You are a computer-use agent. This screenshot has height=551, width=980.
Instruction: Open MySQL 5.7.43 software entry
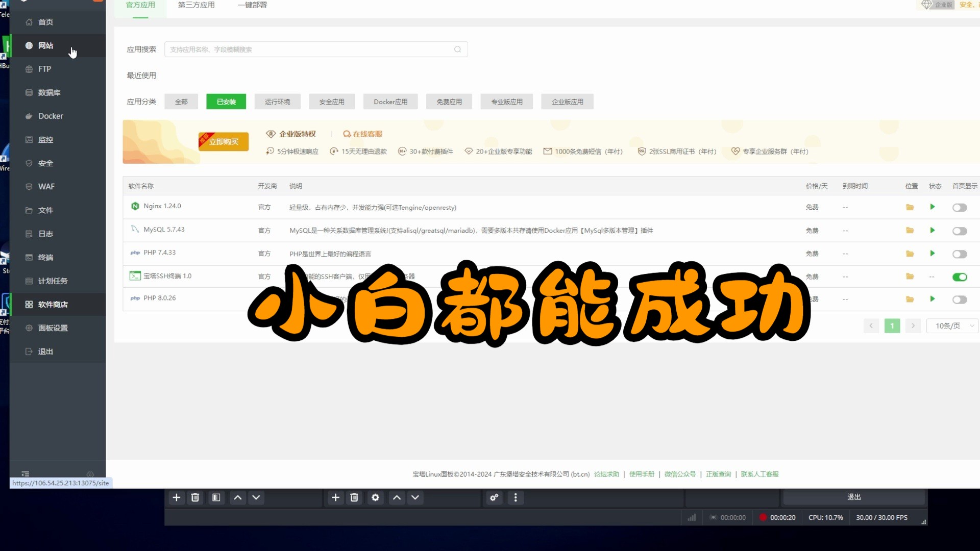[164, 230]
